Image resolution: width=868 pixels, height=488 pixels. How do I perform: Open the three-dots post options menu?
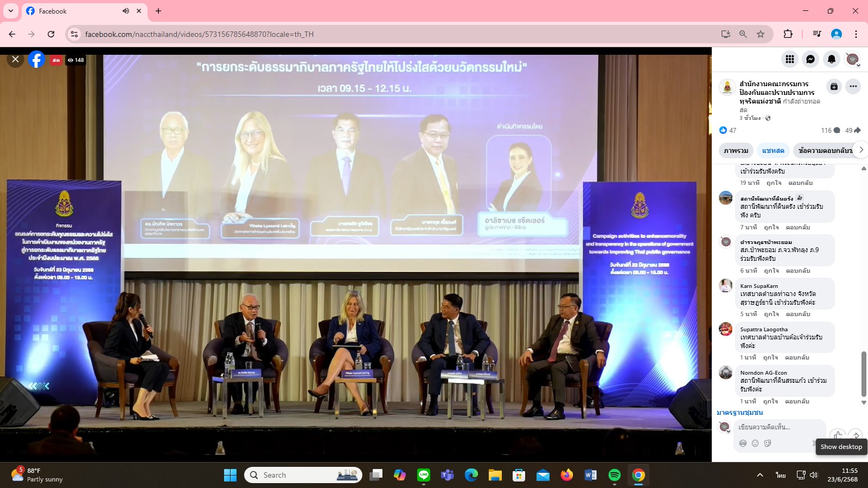tap(853, 87)
